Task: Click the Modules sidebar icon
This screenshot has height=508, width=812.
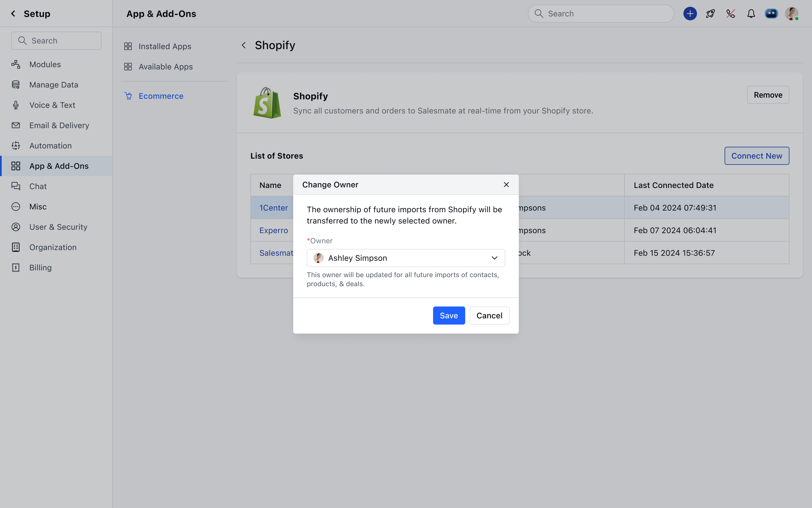Action: pyautogui.click(x=16, y=64)
